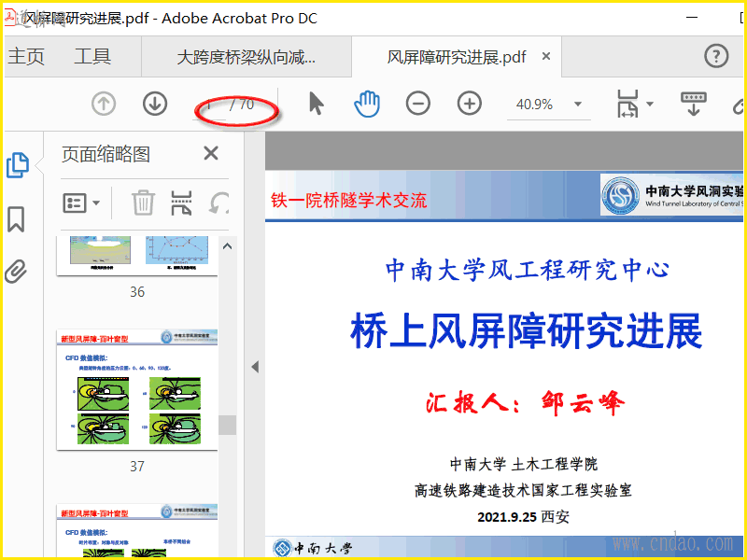
Task: Switch to the 工具 tab
Action: tap(92, 57)
